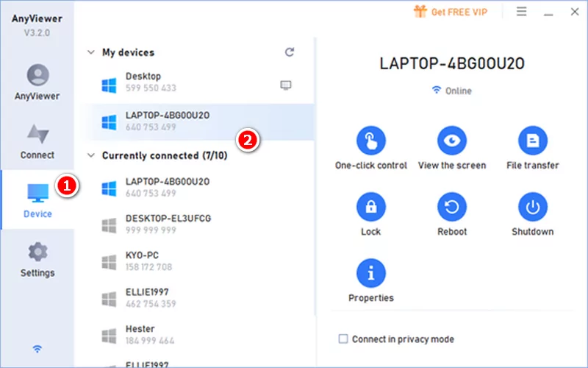
Task: Click View the screen eye icon
Action: [x=452, y=141]
